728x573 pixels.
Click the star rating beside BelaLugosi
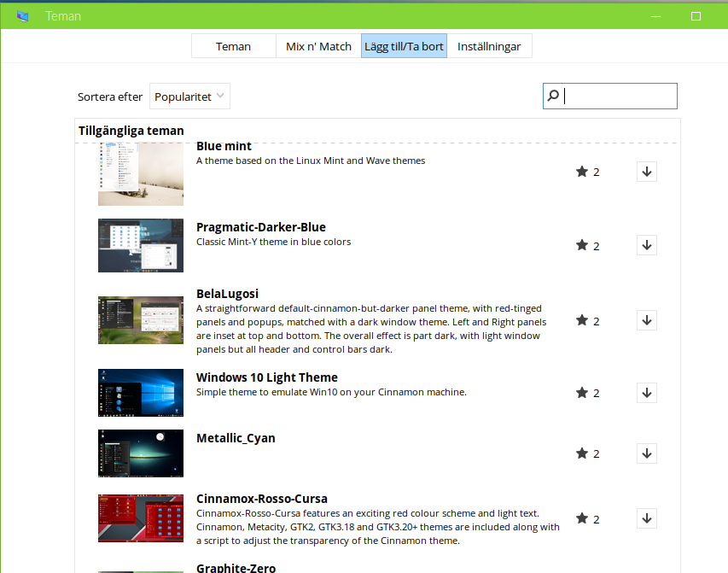click(x=582, y=320)
